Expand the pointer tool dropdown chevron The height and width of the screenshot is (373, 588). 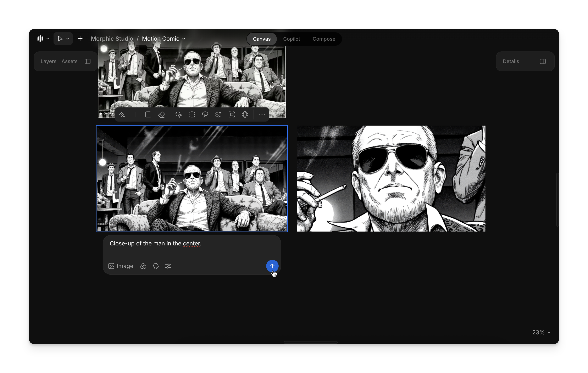[x=68, y=39]
